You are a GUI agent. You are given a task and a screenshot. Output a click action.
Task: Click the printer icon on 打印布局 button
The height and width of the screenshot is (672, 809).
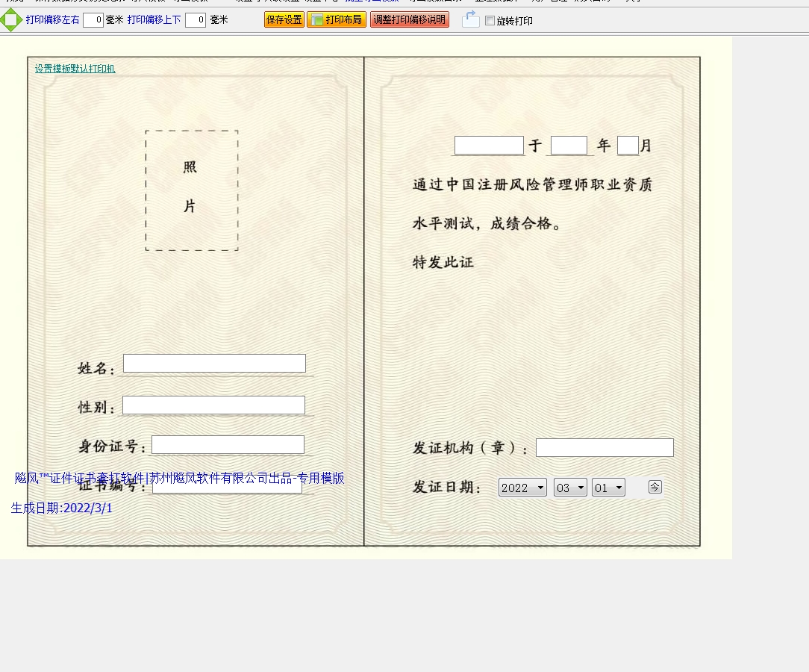click(316, 19)
